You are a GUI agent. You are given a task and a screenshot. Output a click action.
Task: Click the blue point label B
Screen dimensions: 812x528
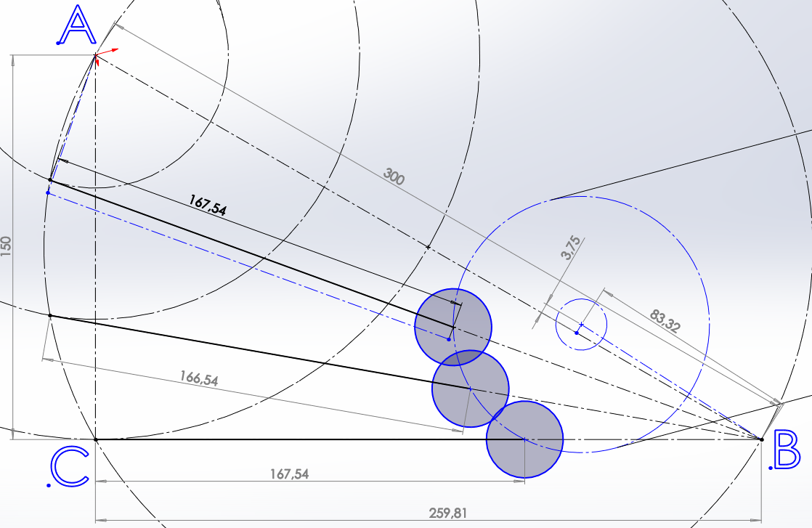[786, 450]
